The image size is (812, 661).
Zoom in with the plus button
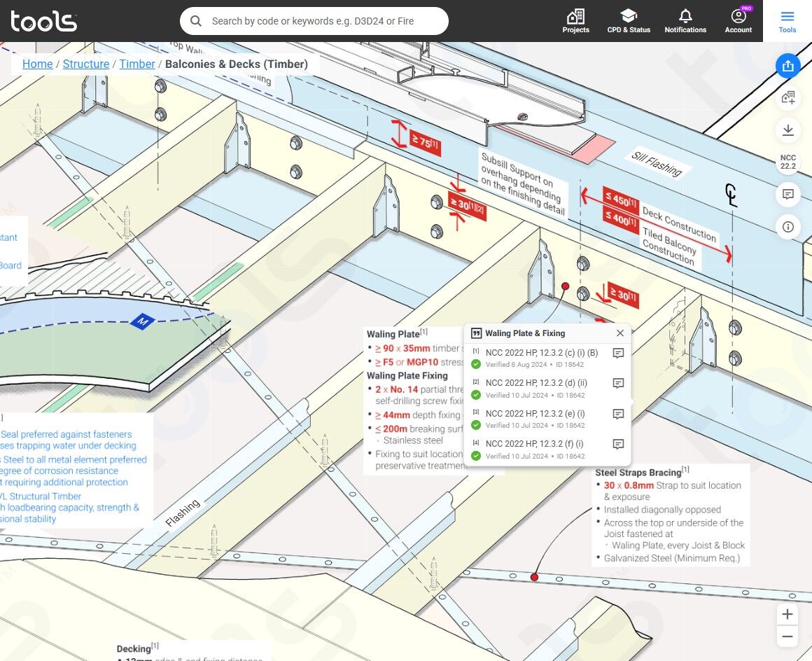tap(787, 614)
